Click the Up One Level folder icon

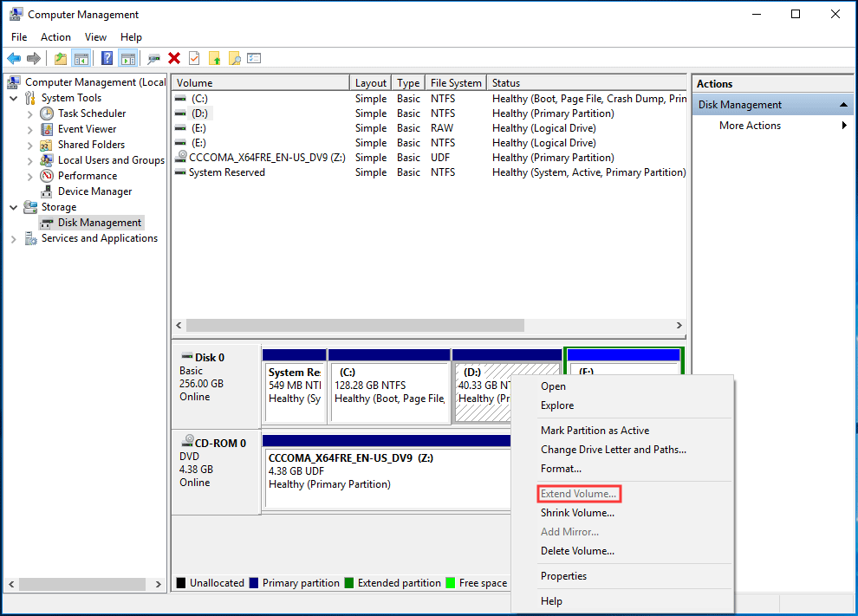point(60,58)
